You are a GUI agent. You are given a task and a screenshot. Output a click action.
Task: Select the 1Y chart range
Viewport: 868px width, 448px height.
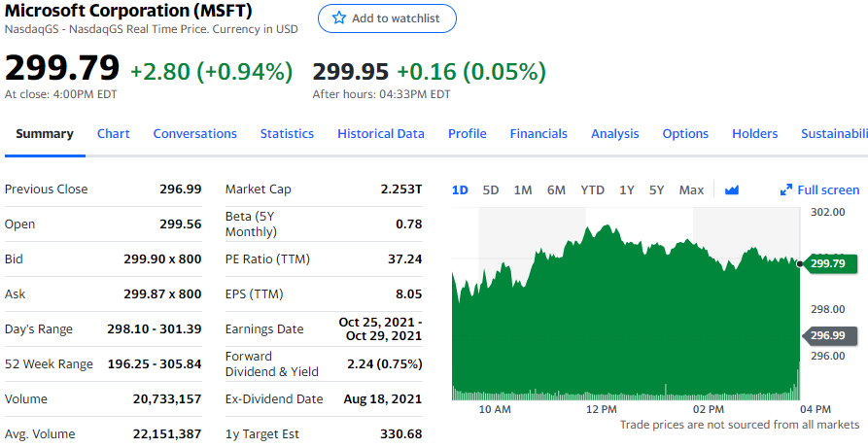point(627,190)
